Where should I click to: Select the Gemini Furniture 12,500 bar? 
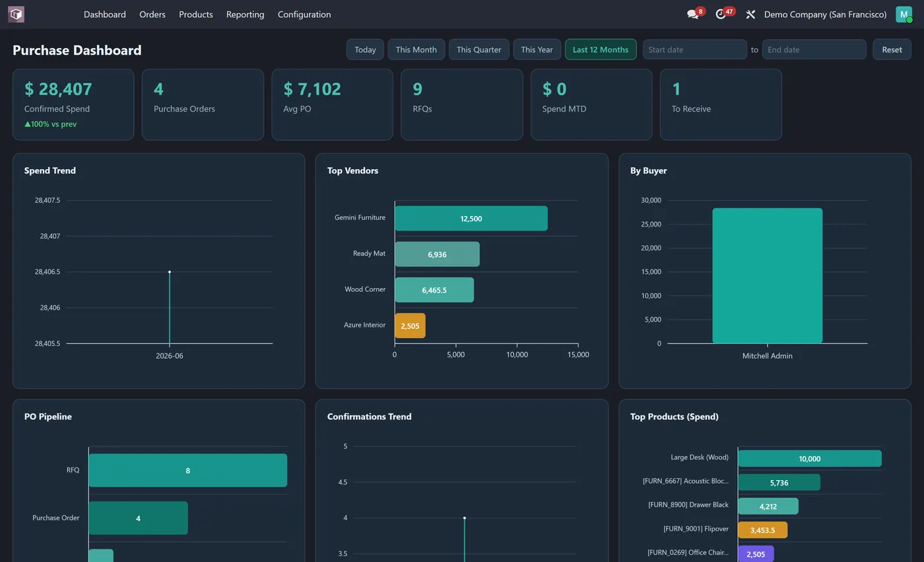click(x=471, y=218)
